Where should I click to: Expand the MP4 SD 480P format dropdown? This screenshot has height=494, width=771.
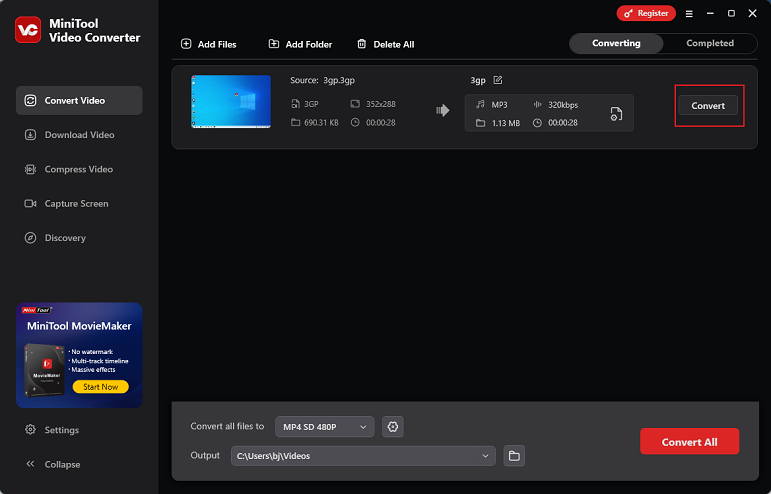tap(325, 427)
